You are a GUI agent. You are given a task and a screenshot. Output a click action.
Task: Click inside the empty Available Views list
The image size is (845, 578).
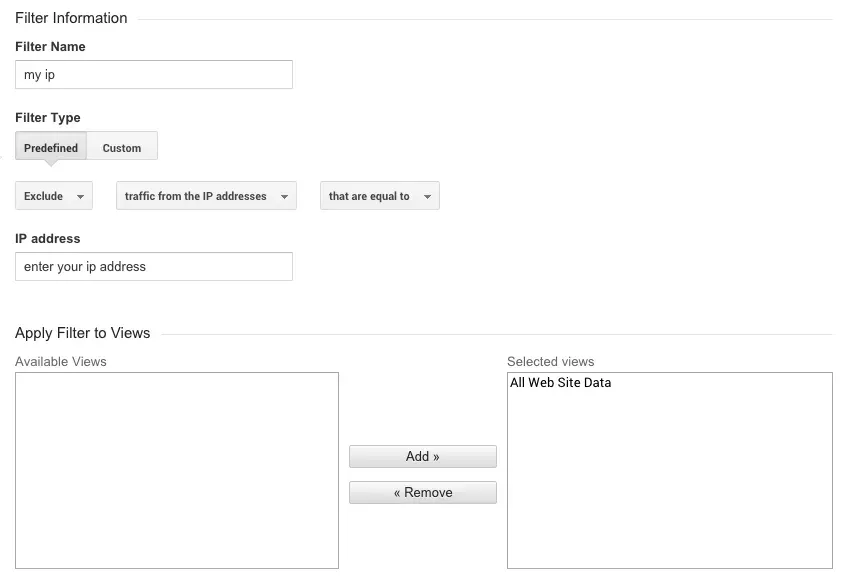176,470
